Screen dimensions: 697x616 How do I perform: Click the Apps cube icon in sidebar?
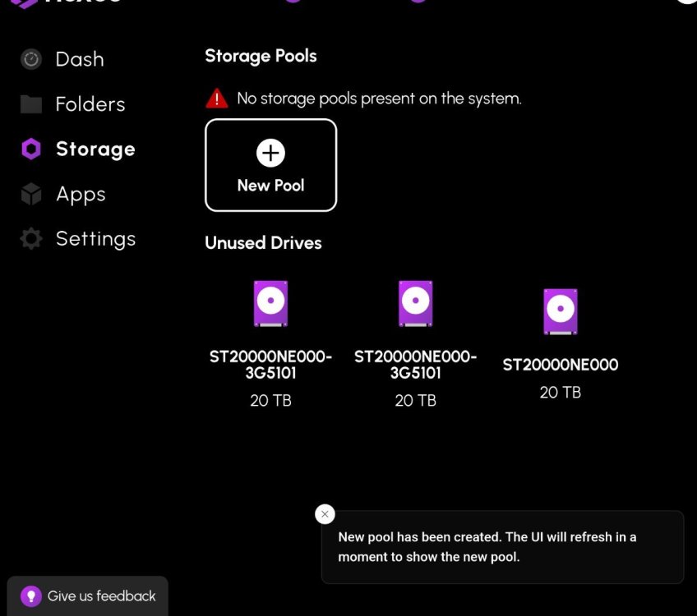(31, 195)
